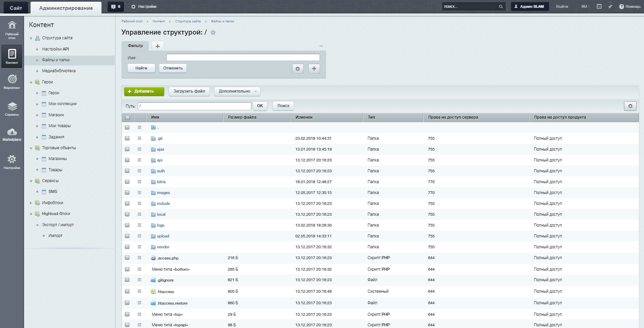Check the box for images folder
This screenshot has height=328, width=644.
click(127, 193)
